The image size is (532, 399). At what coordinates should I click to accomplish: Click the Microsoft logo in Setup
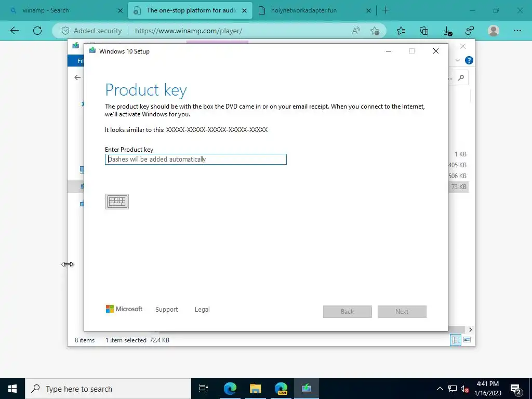tap(124, 309)
